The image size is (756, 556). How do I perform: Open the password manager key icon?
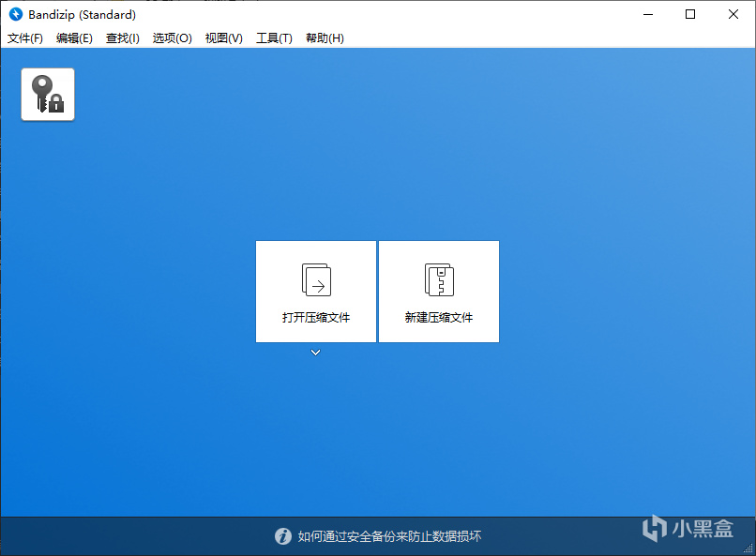[x=48, y=95]
